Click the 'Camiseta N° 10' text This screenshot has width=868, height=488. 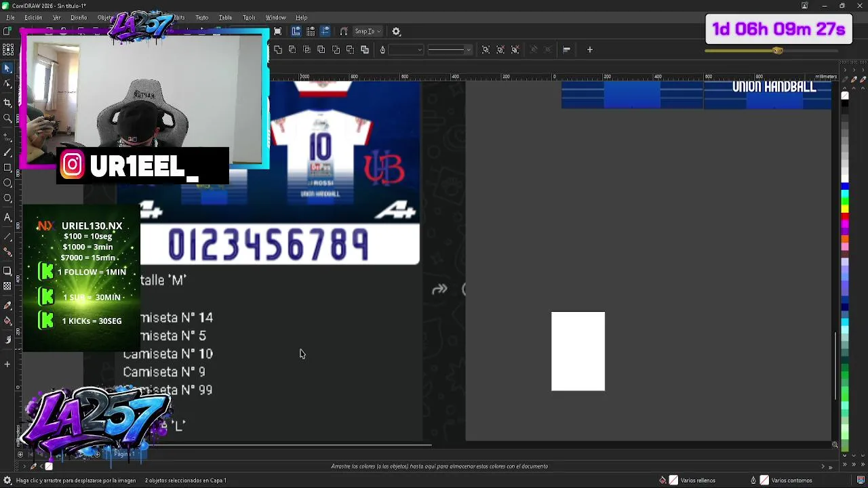pos(167,354)
